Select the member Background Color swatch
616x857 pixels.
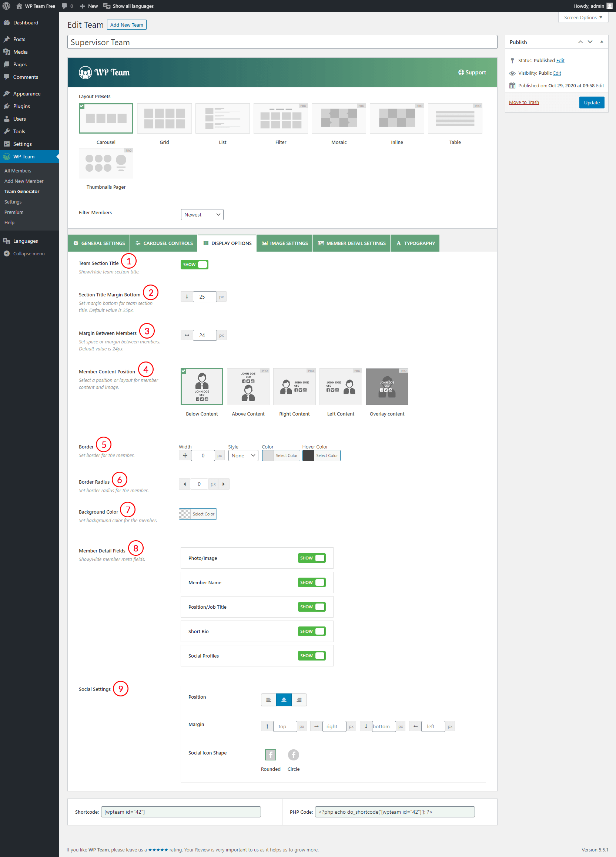pos(185,514)
